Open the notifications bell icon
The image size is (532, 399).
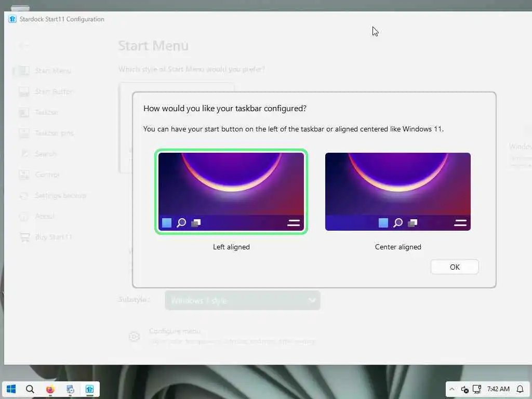[x=520, y=389]
